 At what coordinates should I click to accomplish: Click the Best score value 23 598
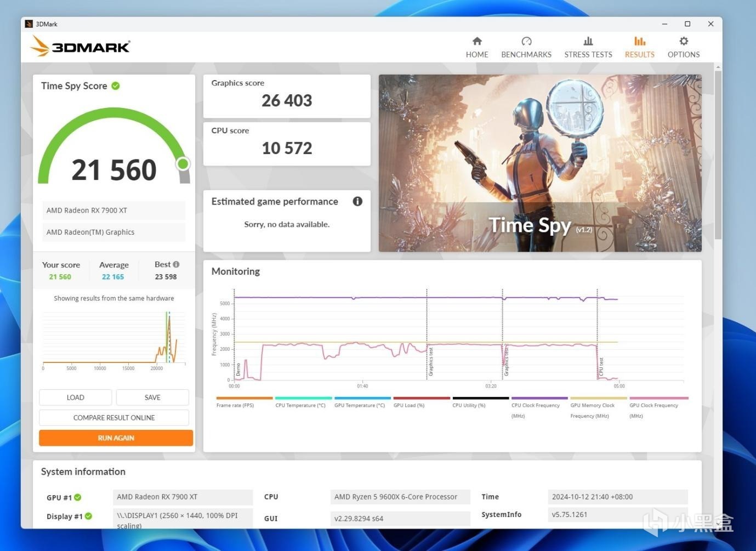coord(166,277)
